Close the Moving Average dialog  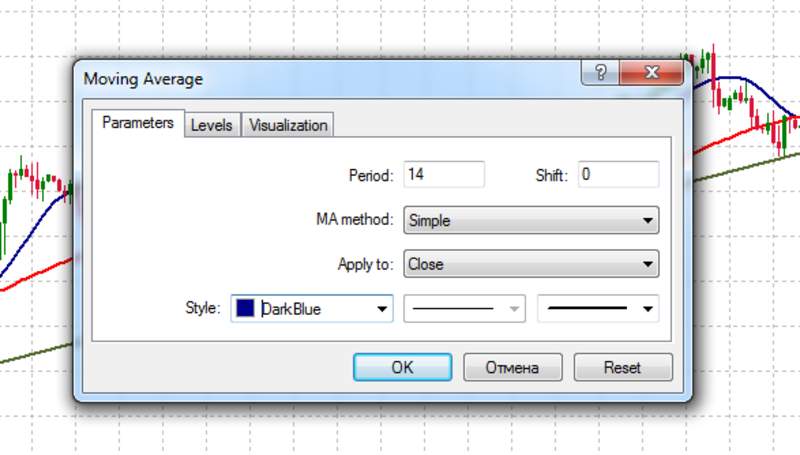(x=652, y=73)
